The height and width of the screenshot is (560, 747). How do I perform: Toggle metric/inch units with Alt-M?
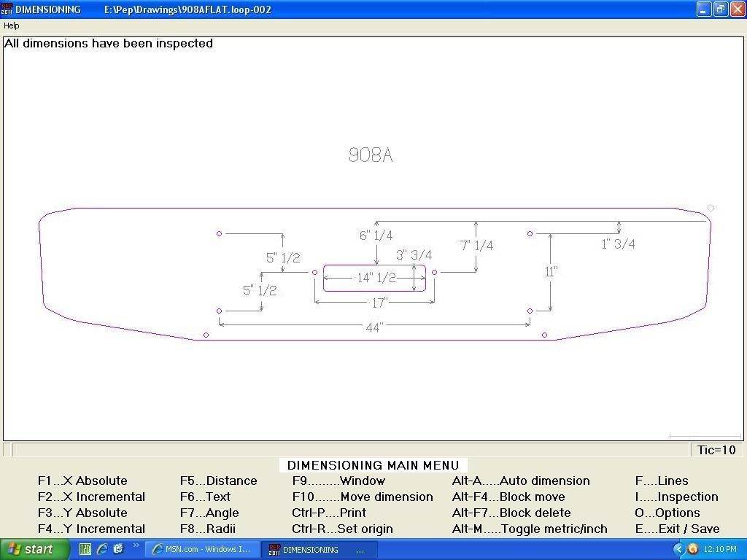pyautogui.click(x=530, y=529)
